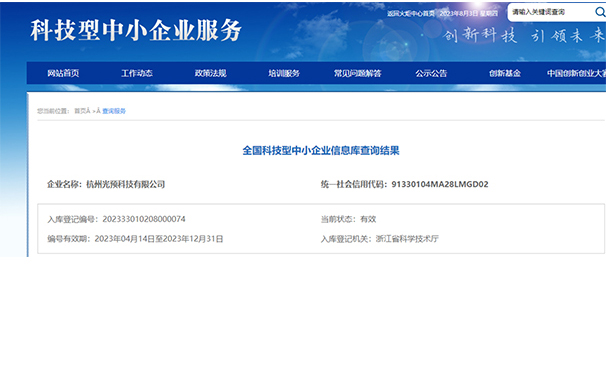Viewport: 606px width, 366px height.
Task: Open the 创新基金 menu item
Action: [505, 73]
